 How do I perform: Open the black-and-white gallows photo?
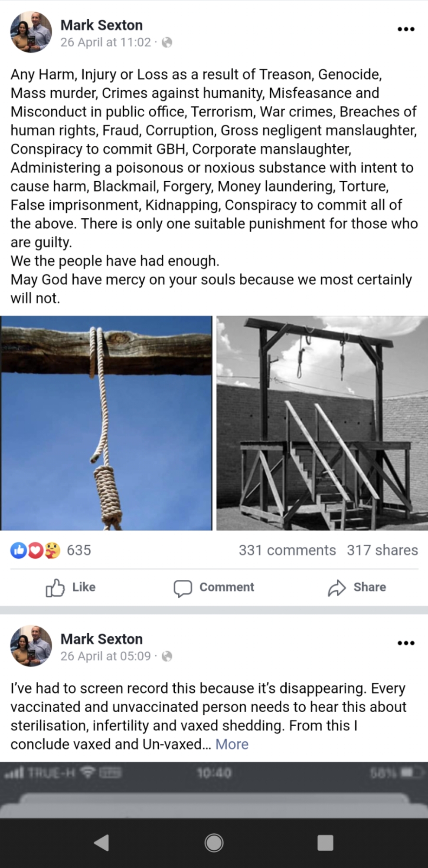coord(322,423)
